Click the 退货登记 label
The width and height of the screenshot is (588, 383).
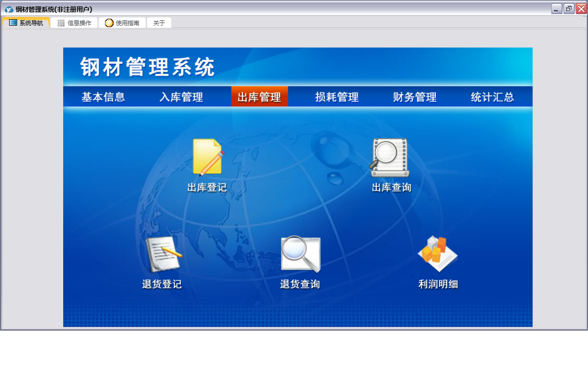point(162,284)
